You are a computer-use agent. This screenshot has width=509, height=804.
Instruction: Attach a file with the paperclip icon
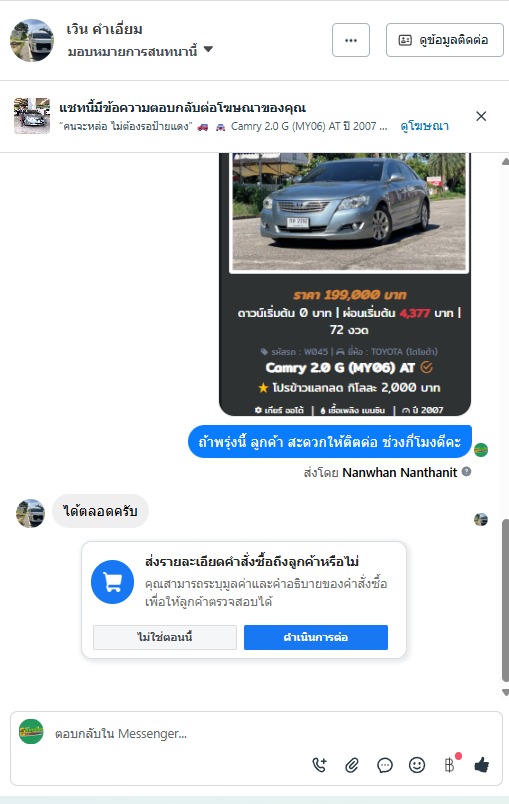(x=352, y=766)
